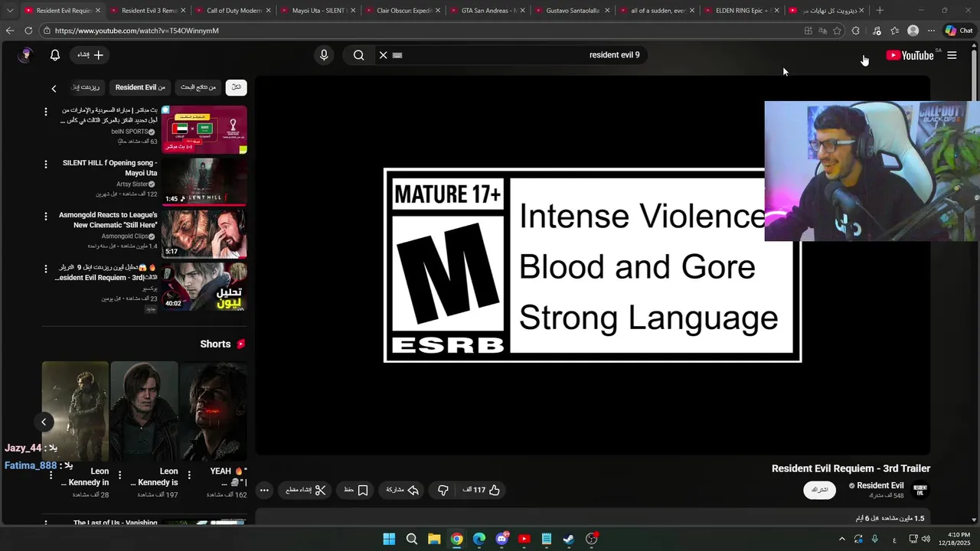Open the SILENT HILL f Opening song thumbnail
980x551 pixels.
coord(204,182)
